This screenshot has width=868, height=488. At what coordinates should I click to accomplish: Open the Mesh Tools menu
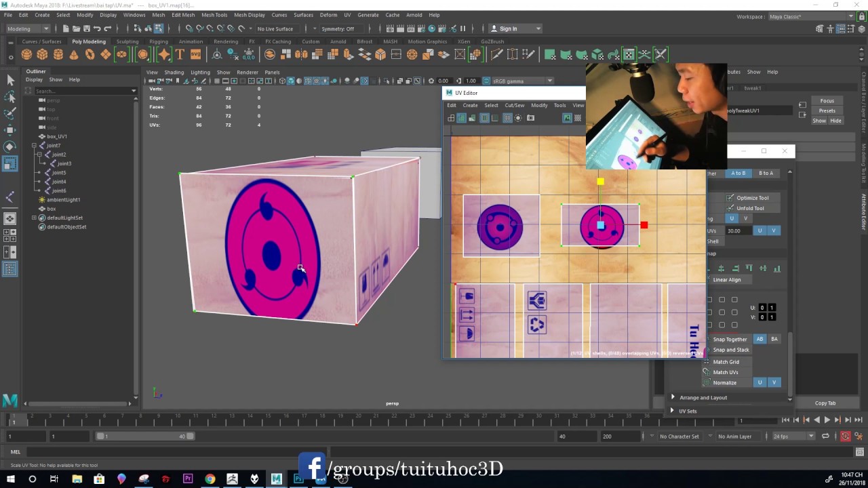[x=214, y=15]
